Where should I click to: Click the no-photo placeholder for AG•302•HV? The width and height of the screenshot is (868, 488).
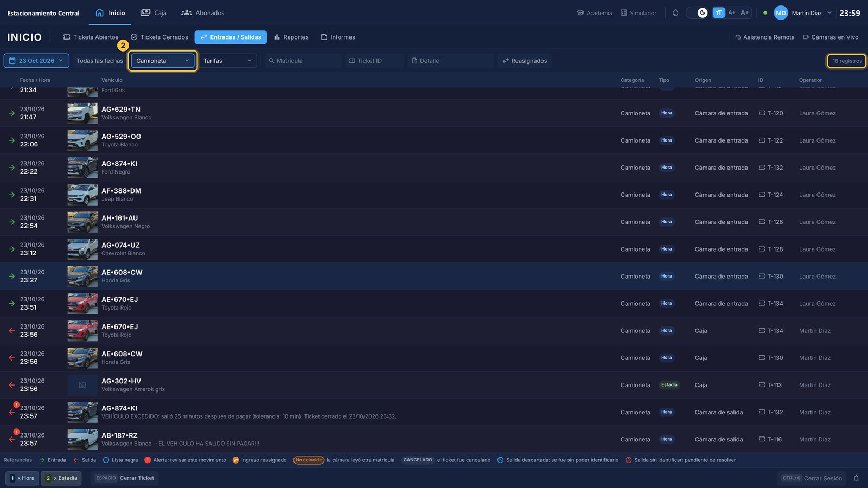point(82,385)
